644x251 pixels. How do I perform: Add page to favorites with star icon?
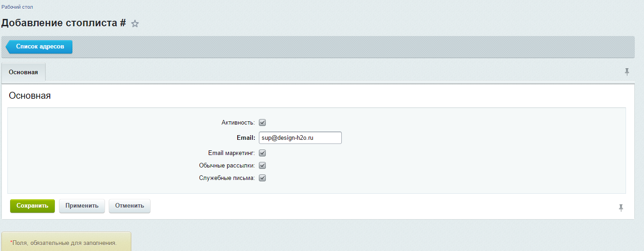pos(135,24)
